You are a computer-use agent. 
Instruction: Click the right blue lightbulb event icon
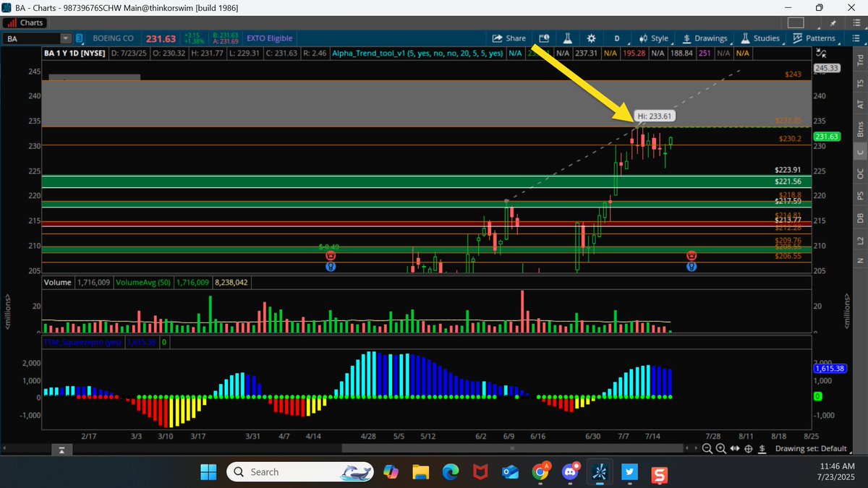click(692, 266)
